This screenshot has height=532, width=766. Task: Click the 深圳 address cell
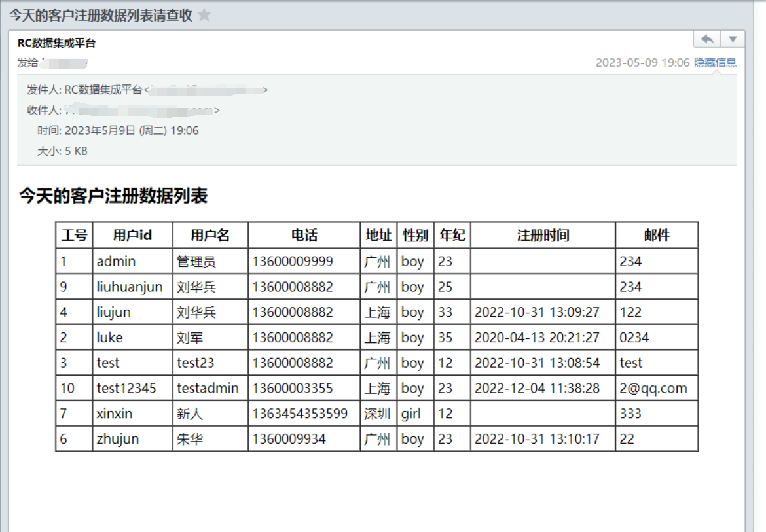[378, 414]
